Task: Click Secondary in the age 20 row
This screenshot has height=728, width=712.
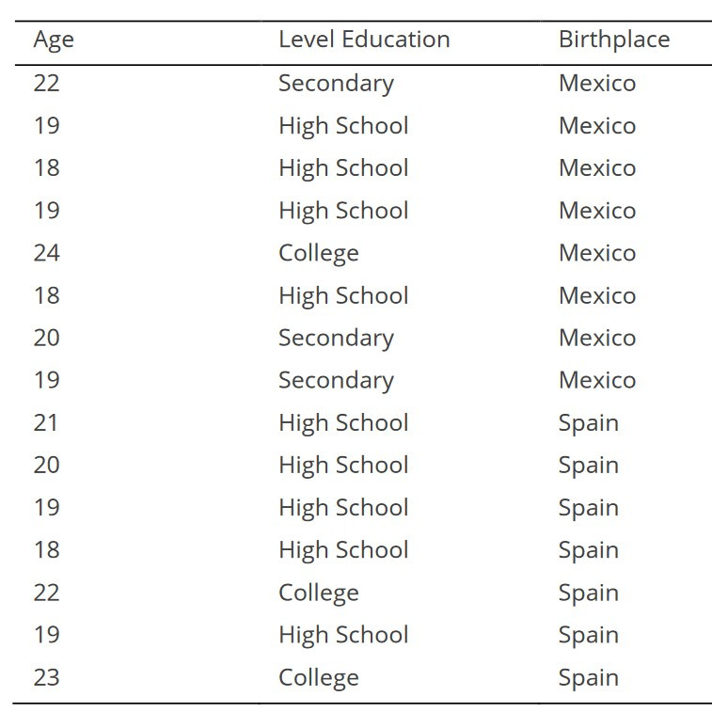Action: tap(335, 338)
